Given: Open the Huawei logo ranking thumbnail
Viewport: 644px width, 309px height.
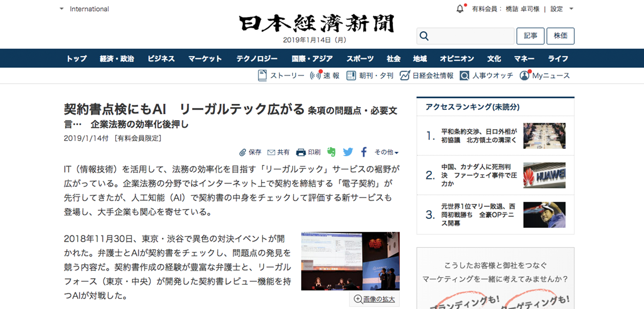Looking at the screenshot, I should pos(544,175).
